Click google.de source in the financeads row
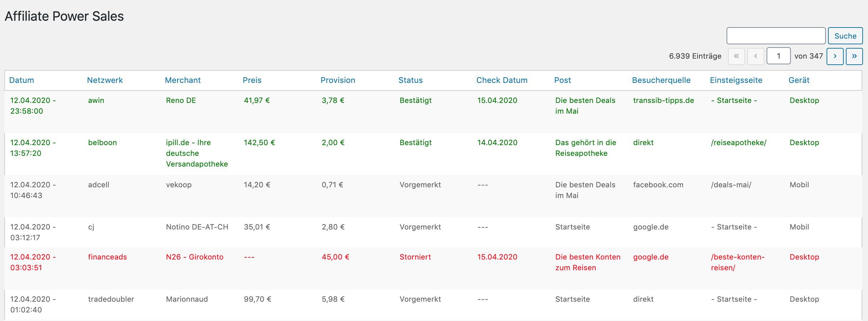This screenshot has height=321, width=868. coord(651,257)
